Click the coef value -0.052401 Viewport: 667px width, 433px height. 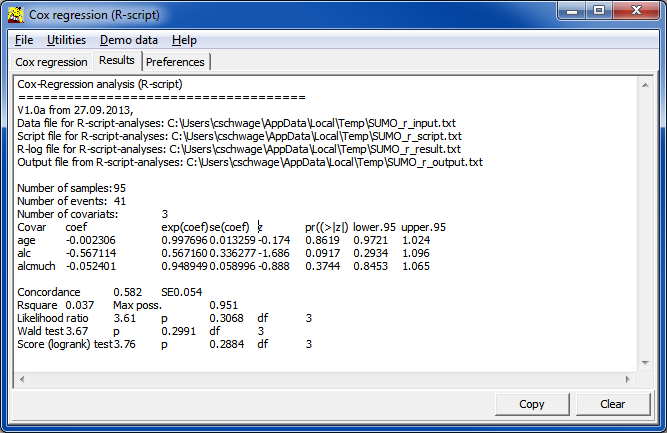pyautogui.click(x=91, y=266)
